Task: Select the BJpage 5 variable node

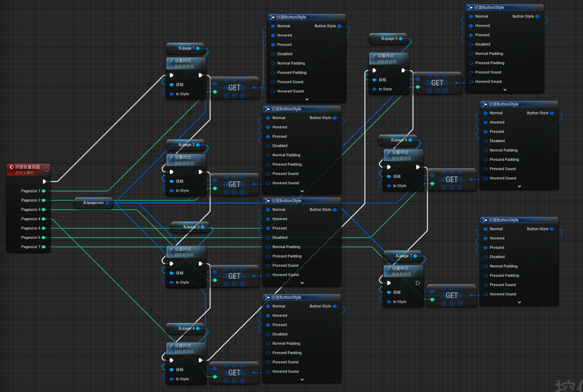Action: coord(389,39)
